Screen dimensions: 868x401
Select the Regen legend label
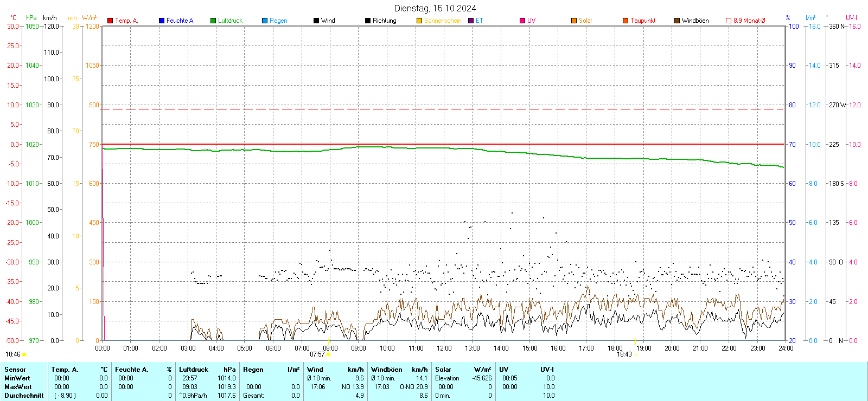coord(278,21)
